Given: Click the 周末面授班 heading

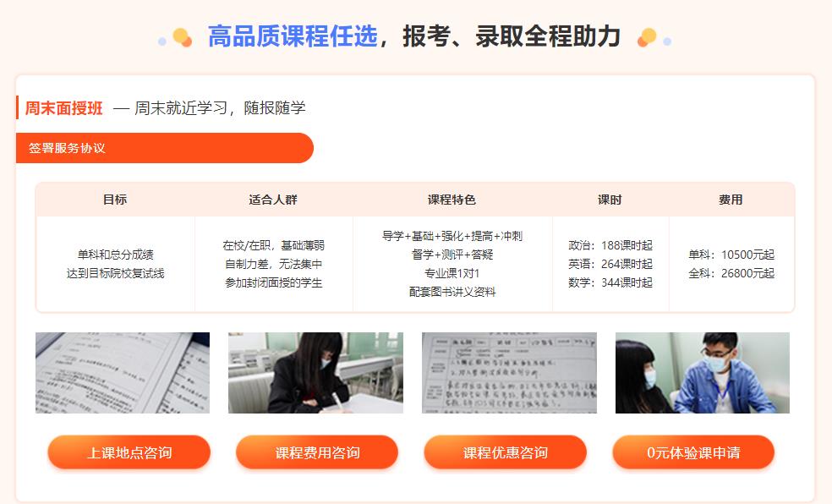Looking at the screenshot, I should coord(63,108).
